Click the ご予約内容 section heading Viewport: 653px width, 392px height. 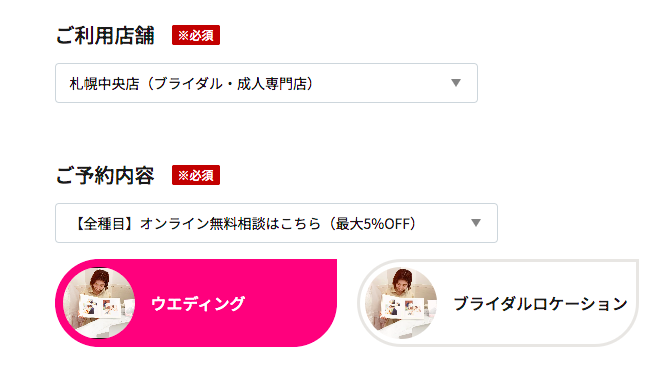point(105,175)
